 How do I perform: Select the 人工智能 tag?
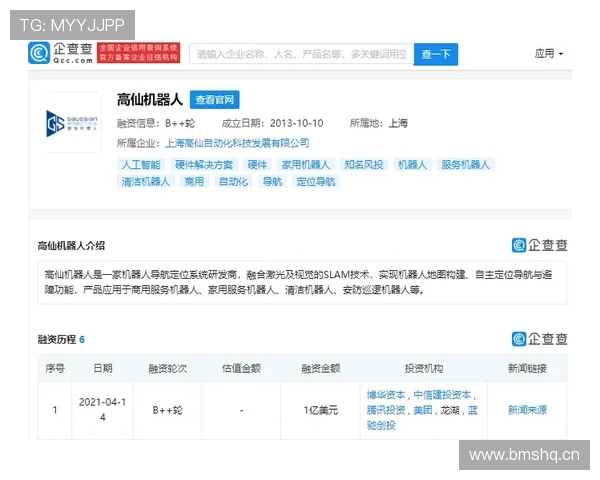pos(141,165)
